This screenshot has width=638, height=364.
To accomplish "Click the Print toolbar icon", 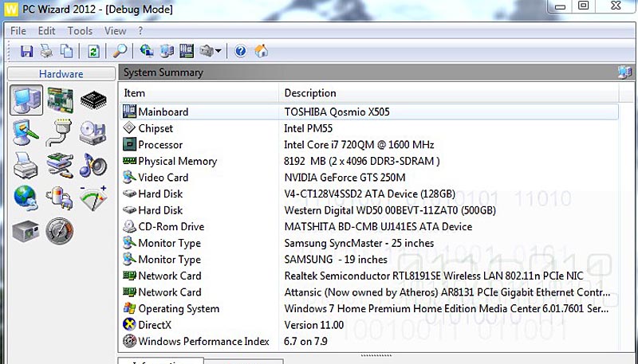I will point(46,51).
